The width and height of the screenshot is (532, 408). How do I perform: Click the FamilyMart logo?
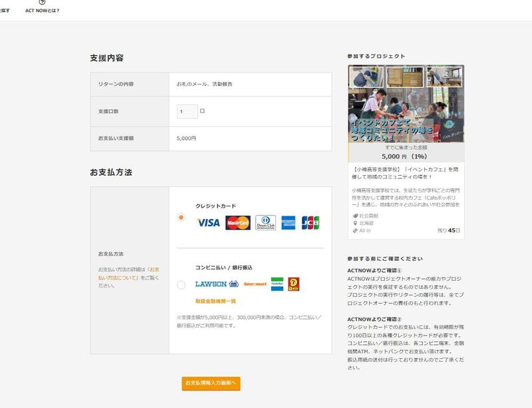(x=277, y=284)
